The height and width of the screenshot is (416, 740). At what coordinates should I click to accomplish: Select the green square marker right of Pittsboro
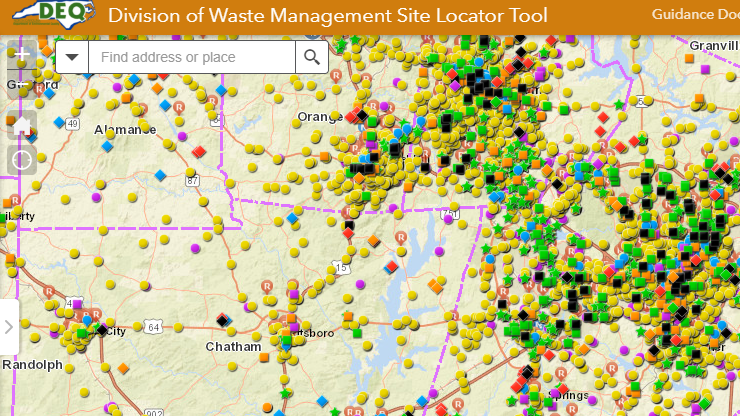[357, 333]
